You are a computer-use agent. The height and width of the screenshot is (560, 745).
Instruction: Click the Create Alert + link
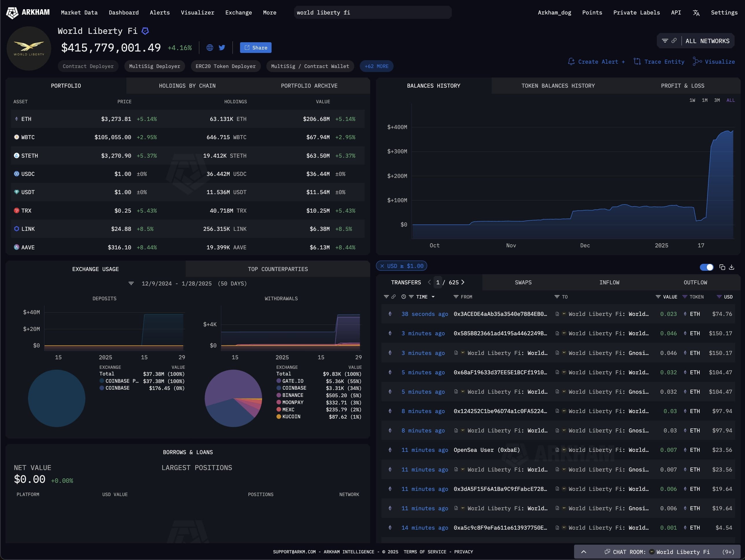point(596,62)
